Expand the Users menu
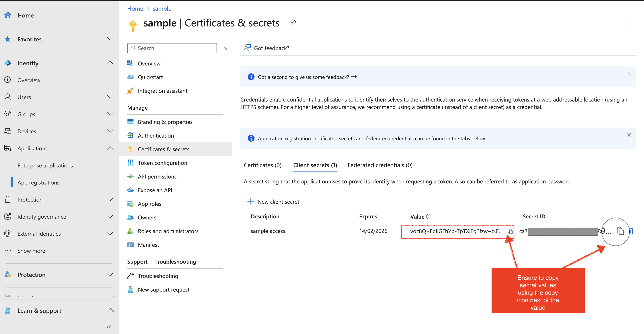The image size is (644, 334). click(x=110, y=97)
